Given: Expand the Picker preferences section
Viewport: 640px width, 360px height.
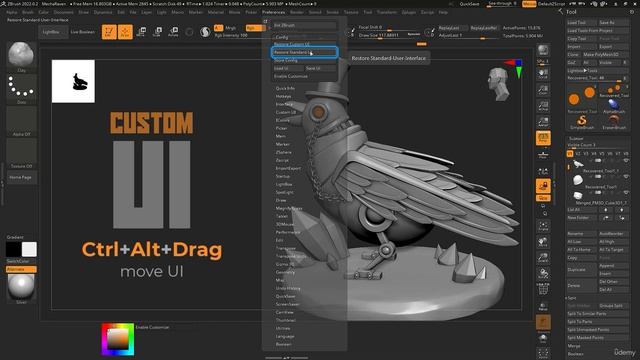Looking at the screenshot, I should (281, 128).
